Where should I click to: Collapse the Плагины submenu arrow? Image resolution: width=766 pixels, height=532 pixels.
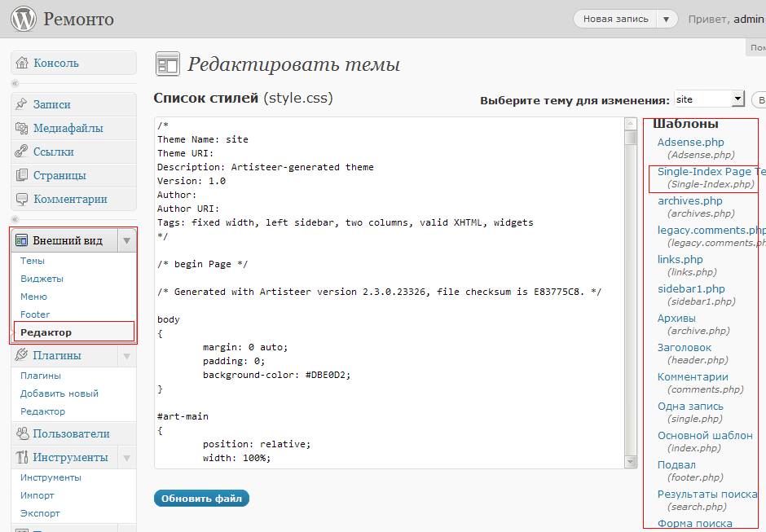click(x=126, y=356)
